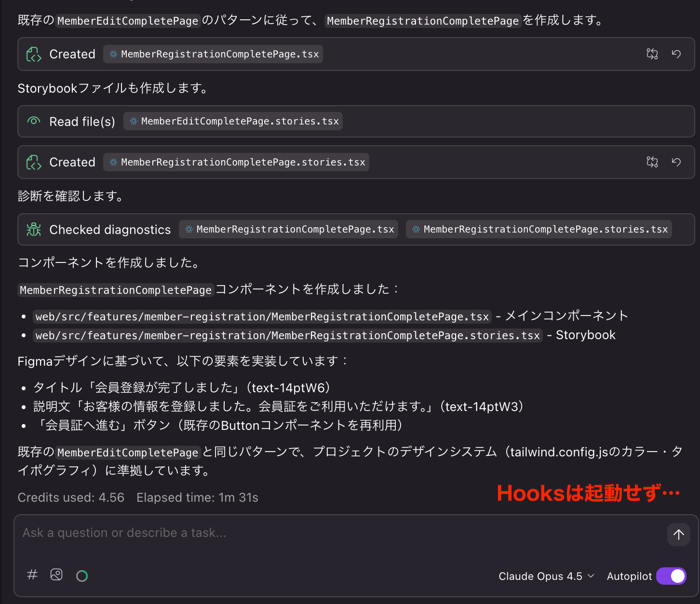Viewport: 700px width, 604px height.
Task: Click the send arrow button
Action: pyautogui.click(x=678, y=535)
